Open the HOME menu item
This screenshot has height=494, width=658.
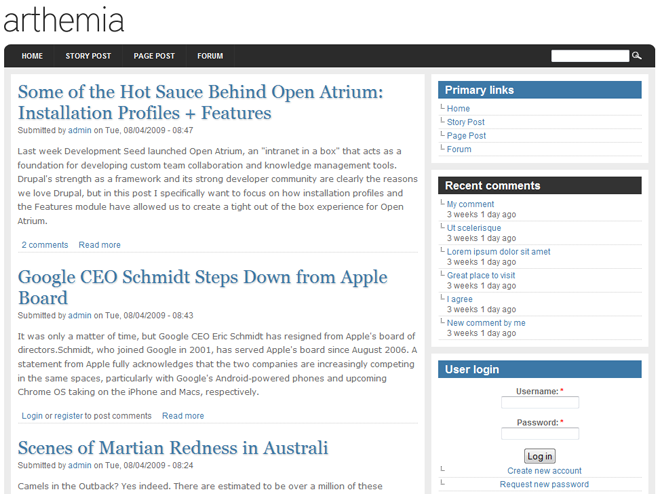[32, 56]
